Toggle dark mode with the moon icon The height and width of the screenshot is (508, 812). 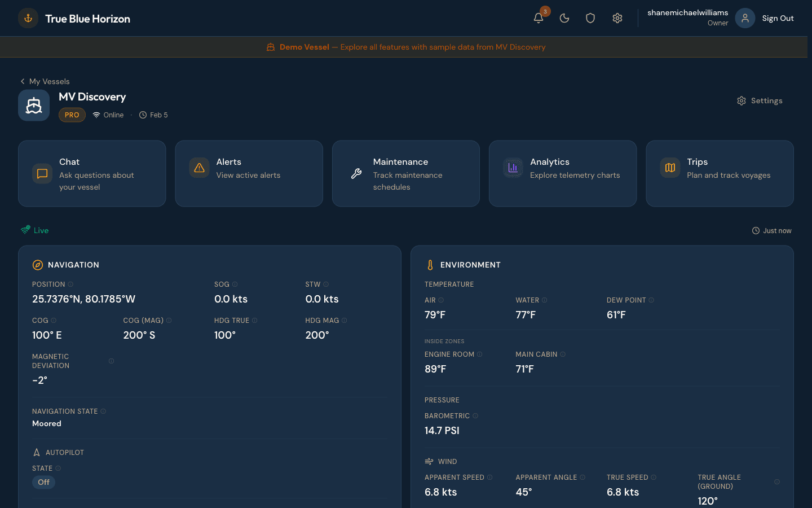pos(564,18)
